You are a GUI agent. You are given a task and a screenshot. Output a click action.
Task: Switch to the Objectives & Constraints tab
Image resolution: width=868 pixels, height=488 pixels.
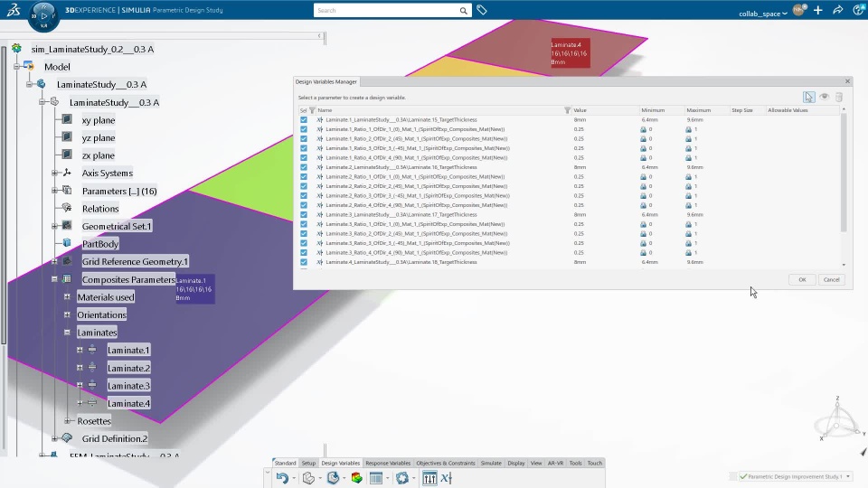[x=445, y=463]
